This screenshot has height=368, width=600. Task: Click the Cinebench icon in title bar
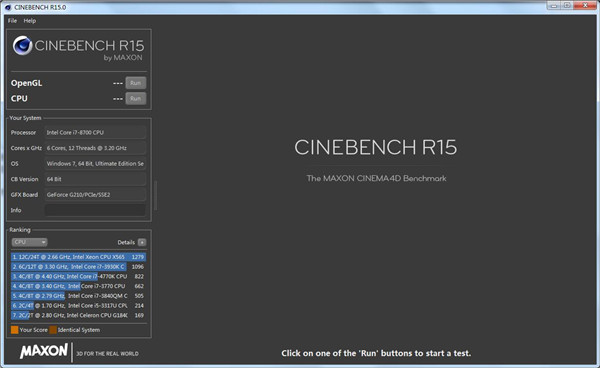coord(8,7)
